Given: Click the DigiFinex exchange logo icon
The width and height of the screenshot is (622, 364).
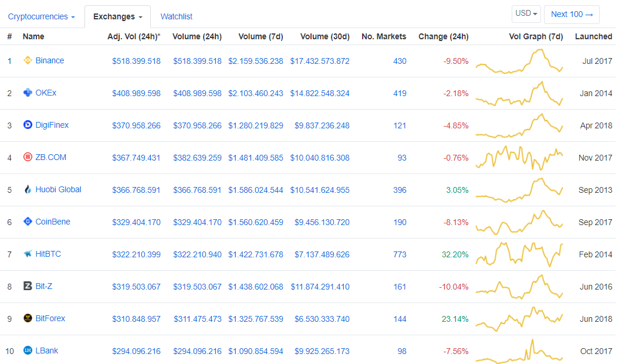Looking at the screenshot, I should [28, 125].
